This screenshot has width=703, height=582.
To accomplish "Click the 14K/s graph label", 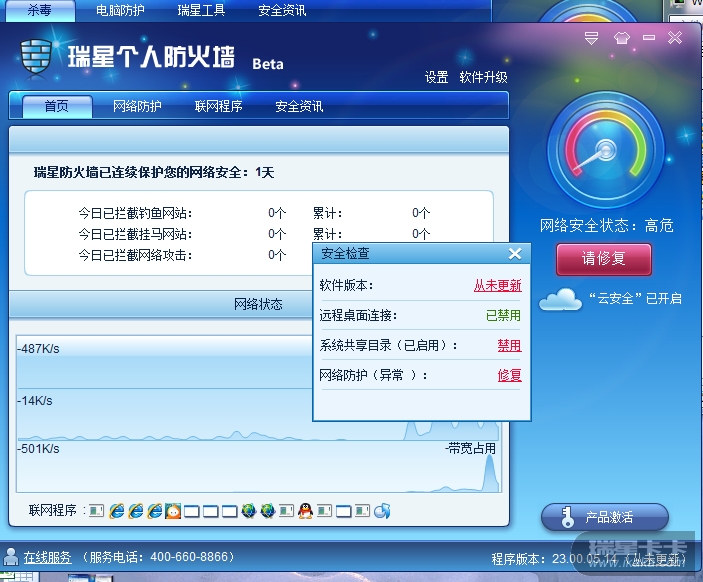I will pos(35,401).
